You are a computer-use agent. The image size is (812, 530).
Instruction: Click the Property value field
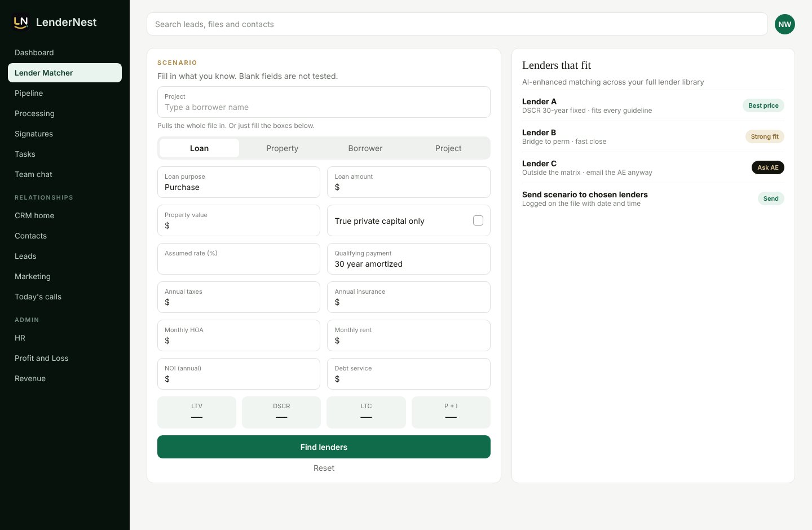[239, 220]
